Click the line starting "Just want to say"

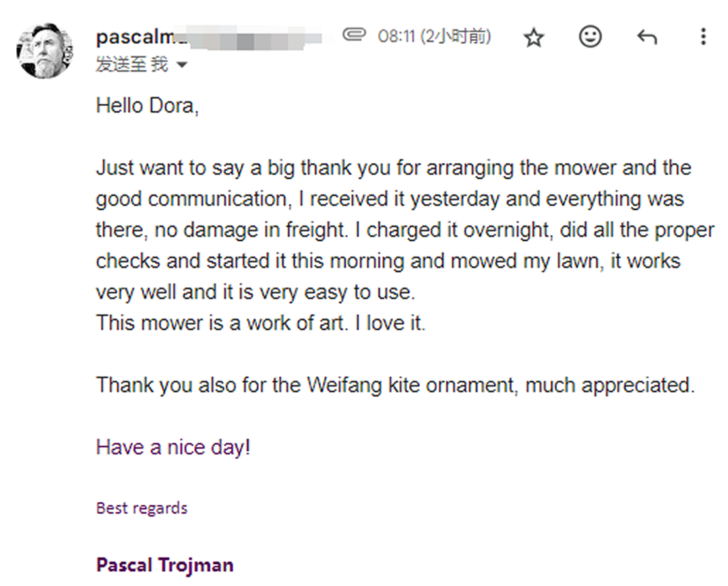[x=394, y=168]
